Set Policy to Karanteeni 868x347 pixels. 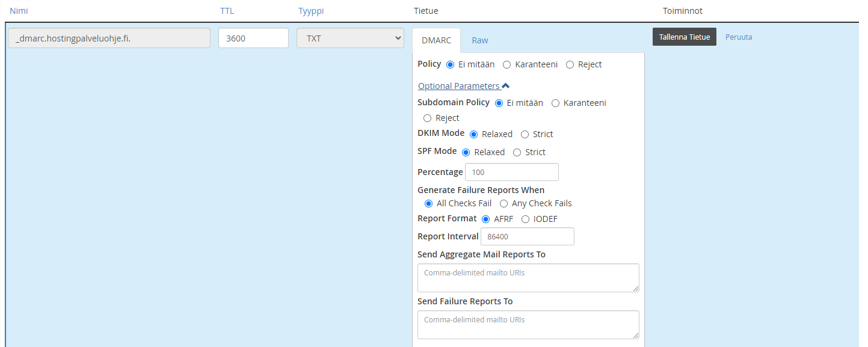507,64
